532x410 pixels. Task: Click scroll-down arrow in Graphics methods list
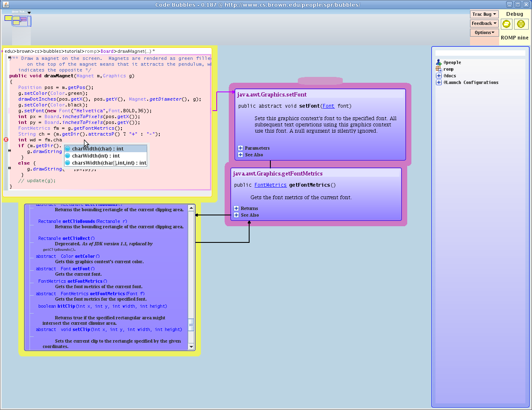click(x=191, y=346)
